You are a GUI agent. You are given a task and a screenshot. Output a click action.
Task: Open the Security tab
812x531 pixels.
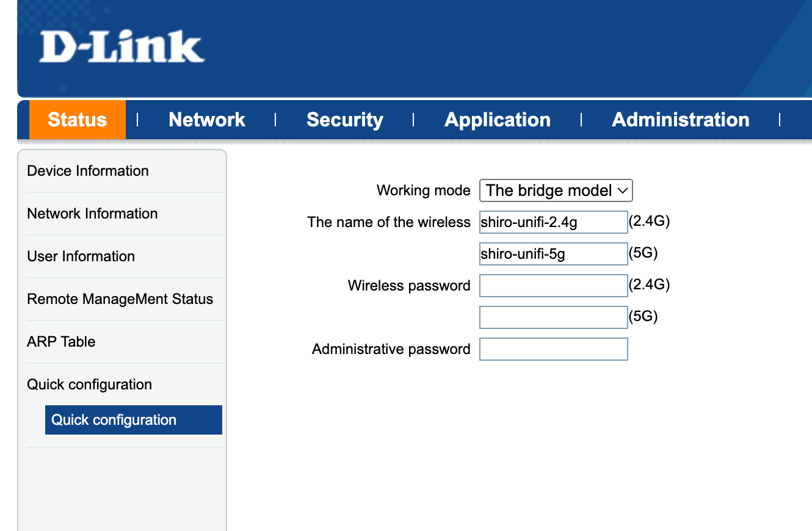coord(345,120)
